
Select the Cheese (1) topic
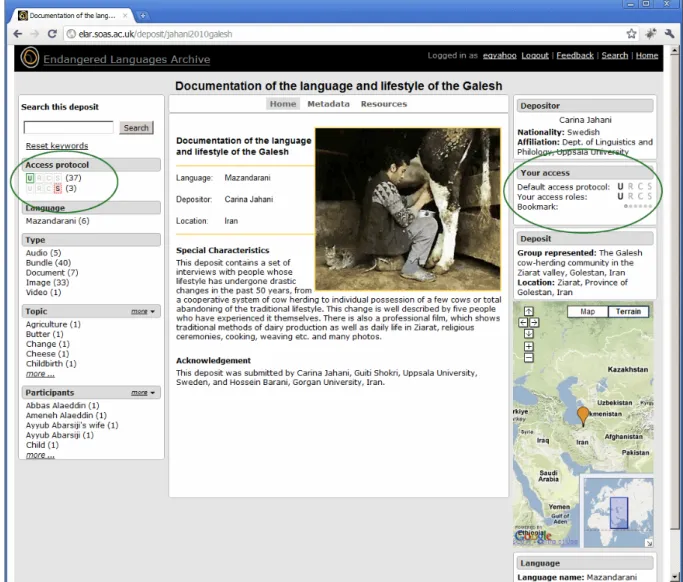[47, 354]
